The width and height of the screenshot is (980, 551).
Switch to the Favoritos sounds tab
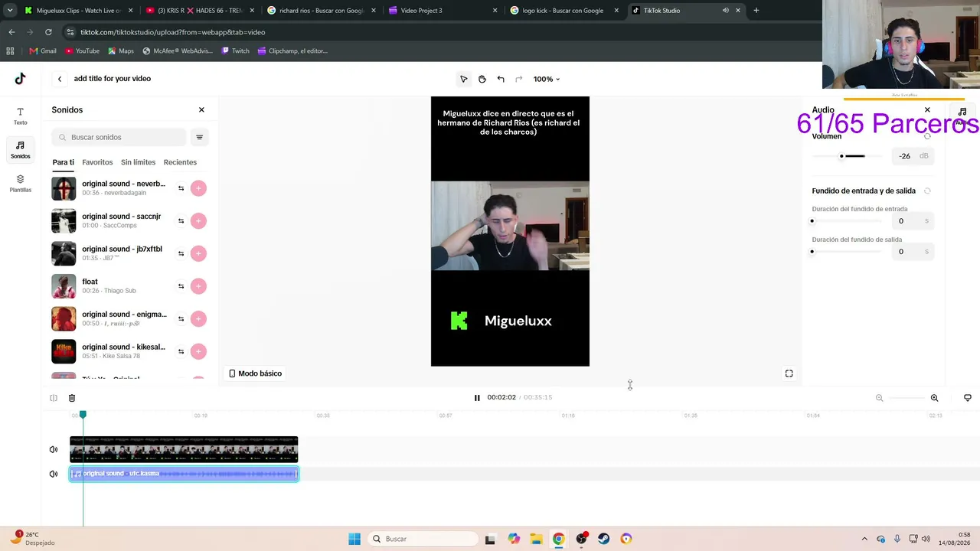pos(97,162)
